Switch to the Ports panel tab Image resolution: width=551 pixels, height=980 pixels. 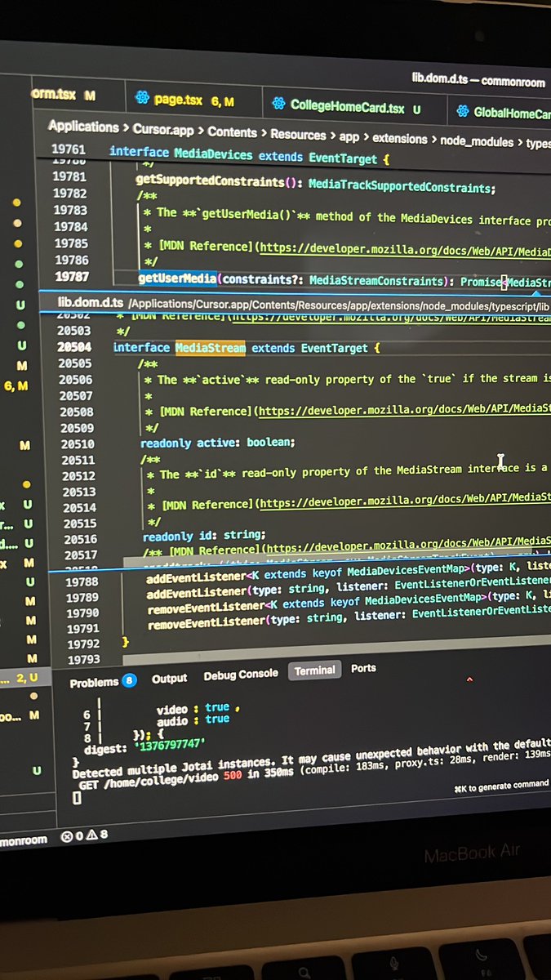tap(363, 668)
